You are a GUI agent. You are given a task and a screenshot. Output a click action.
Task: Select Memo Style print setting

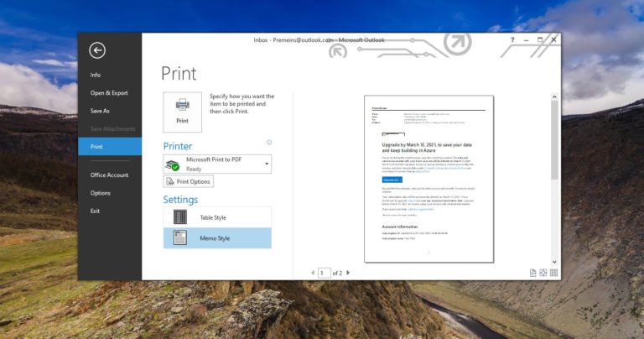[217, 238]
